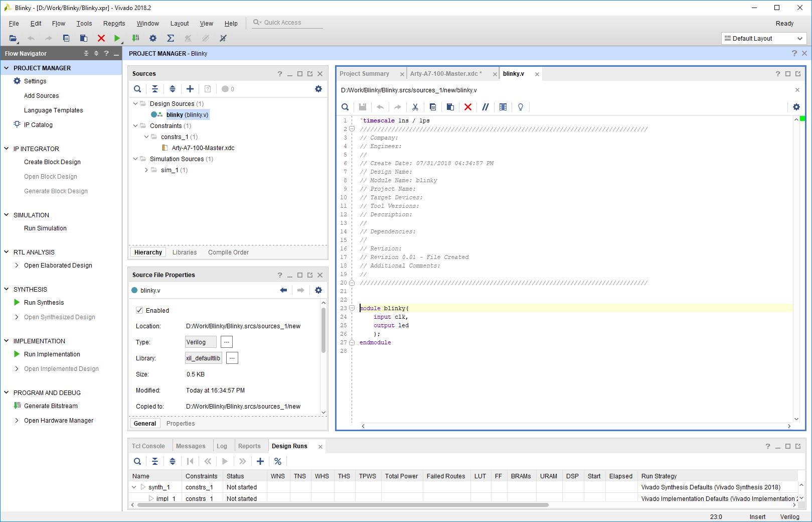Open Settings gear in main toolbar
The width and height of the screenshot is (812, 522).
(153, 38)
